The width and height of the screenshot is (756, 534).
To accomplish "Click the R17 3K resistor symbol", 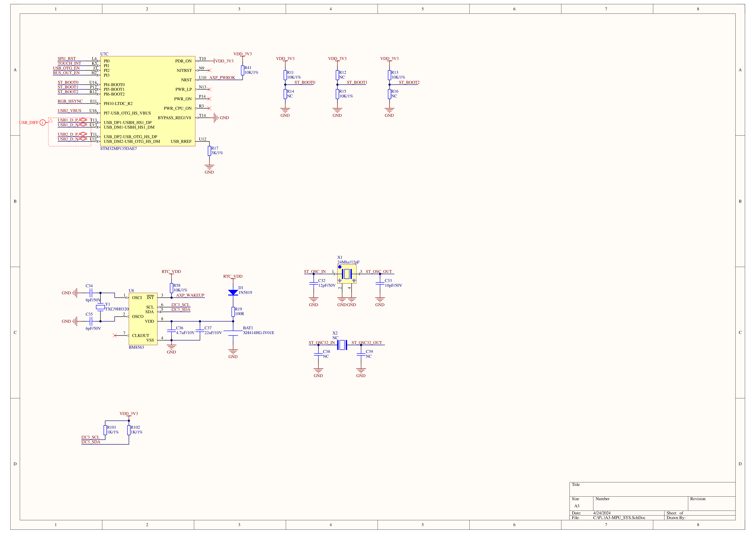I will click(209, 151).
